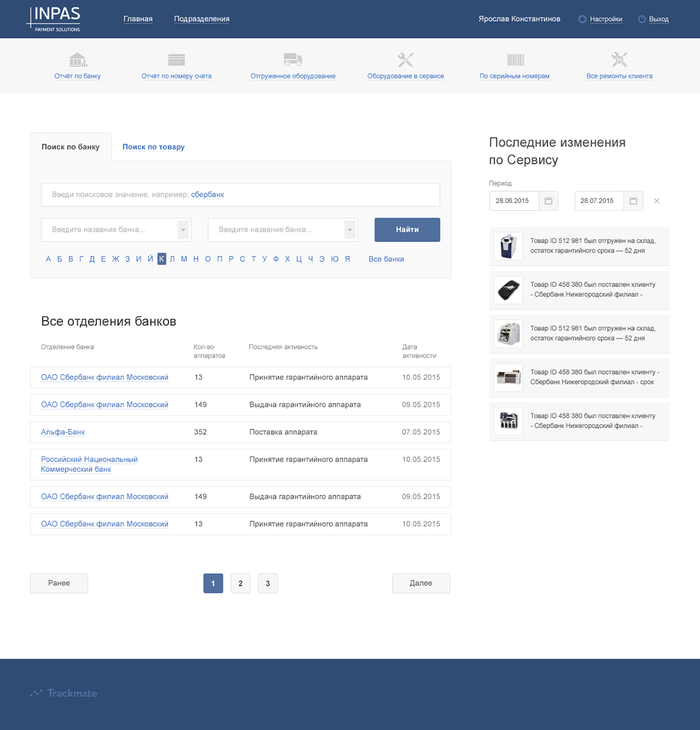Open Отгруженное оборудование link

pyautogui.click(x=293, y=76)
